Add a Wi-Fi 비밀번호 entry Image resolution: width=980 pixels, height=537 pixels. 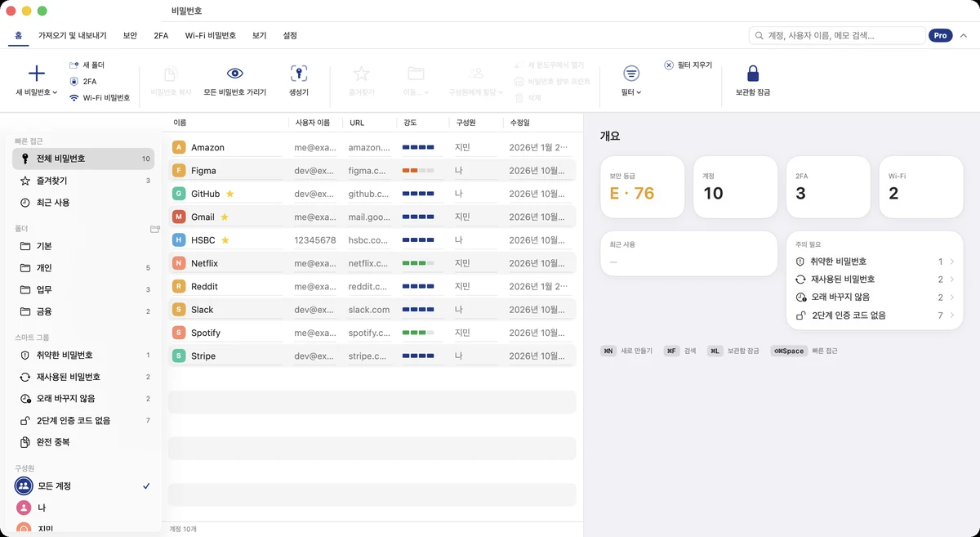100,97
